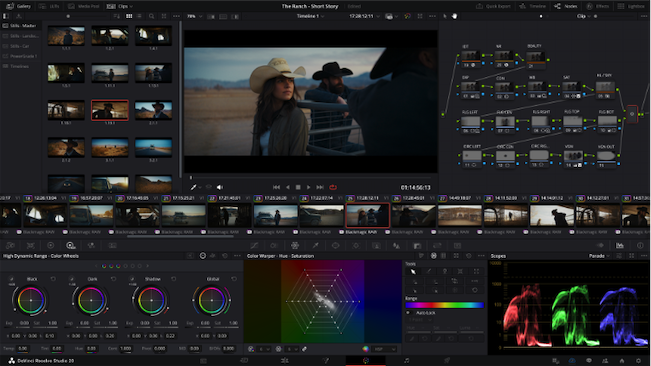Open viewer timecode 17:28:12:11 dropdown
The image size is (651, 366).
click(x=364, y=16)
